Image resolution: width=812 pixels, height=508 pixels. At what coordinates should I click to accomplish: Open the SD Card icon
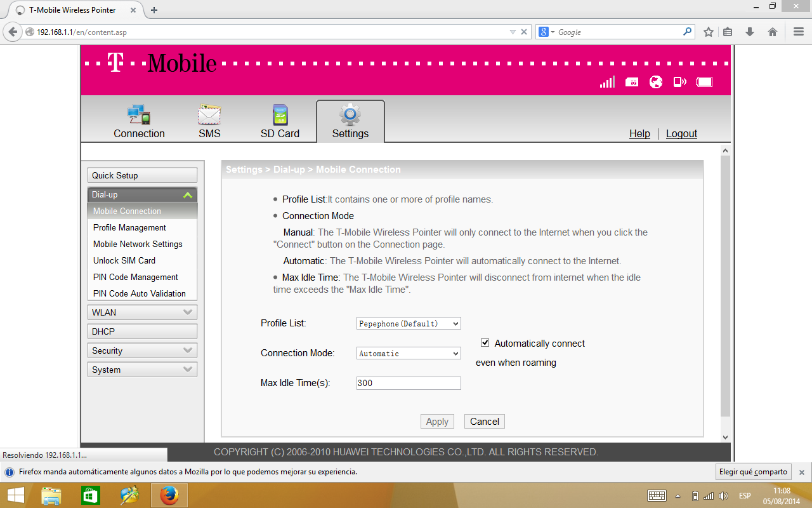click(x=280, y=115)
